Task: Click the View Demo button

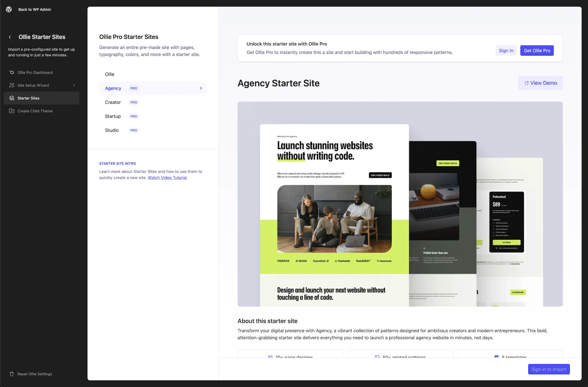Action: point(540,83)
